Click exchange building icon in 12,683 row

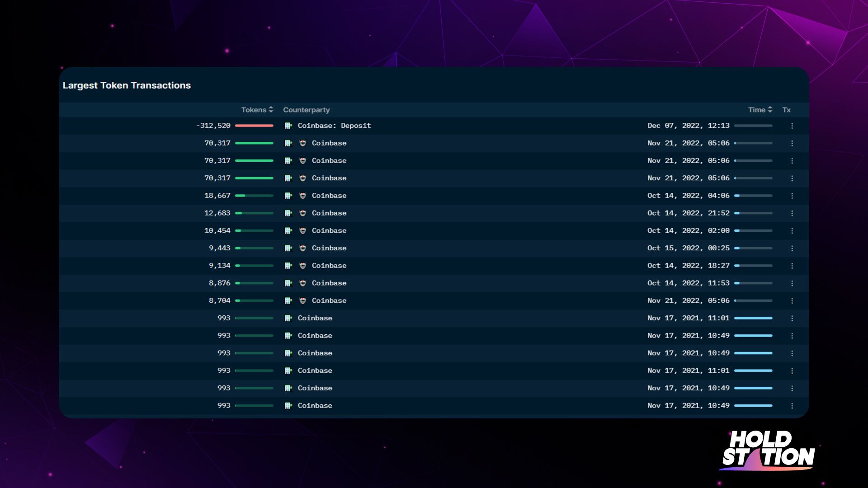click(288, 213)
